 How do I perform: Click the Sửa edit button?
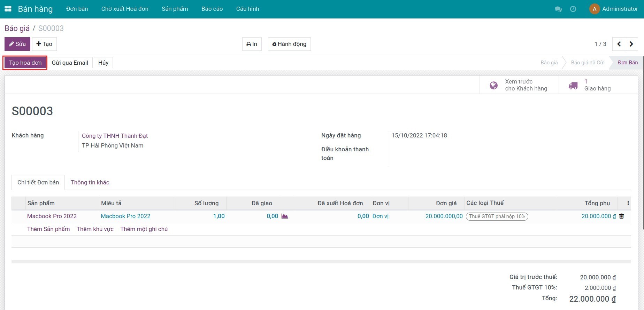pyautogui.click(x=17, y=44)
